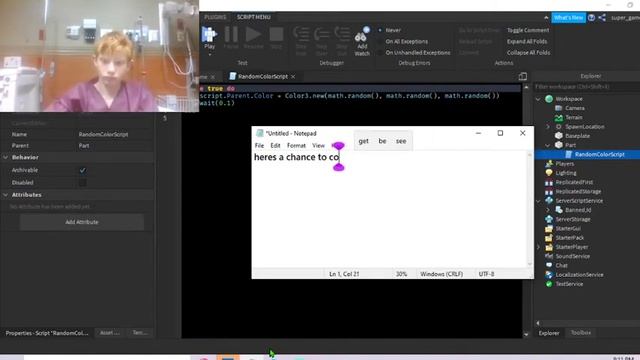The height and width of the screenshot is (360, 640).
Task: Close the RandomColorScript editor tab
Action: (293, 77)
